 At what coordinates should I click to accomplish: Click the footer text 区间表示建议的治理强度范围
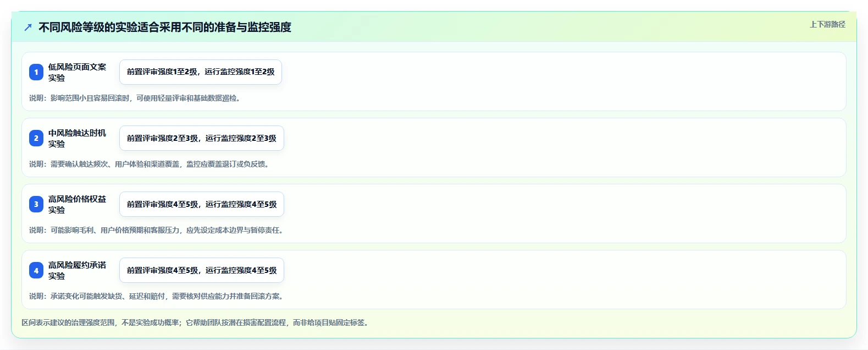coord(196,322)
